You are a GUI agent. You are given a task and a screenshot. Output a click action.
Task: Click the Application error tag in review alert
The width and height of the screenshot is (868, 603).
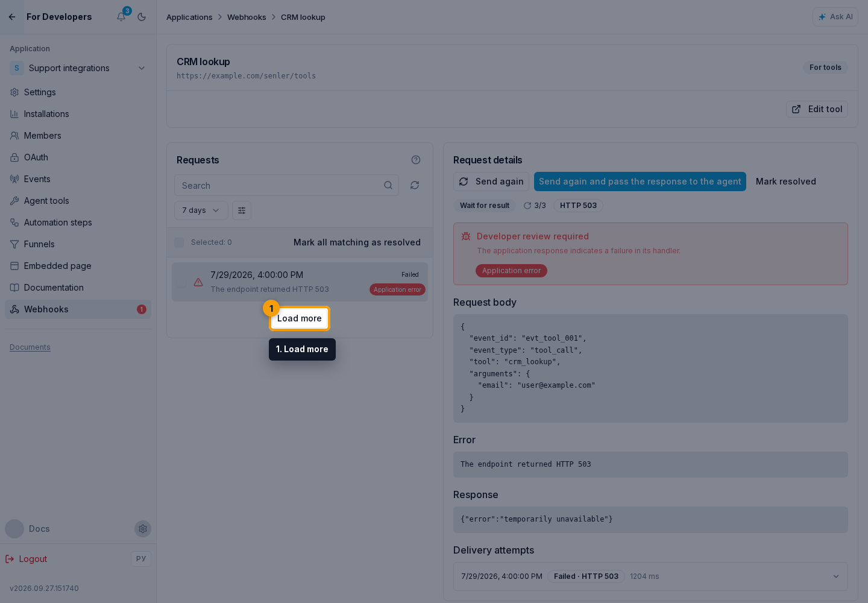click(511, 271)
